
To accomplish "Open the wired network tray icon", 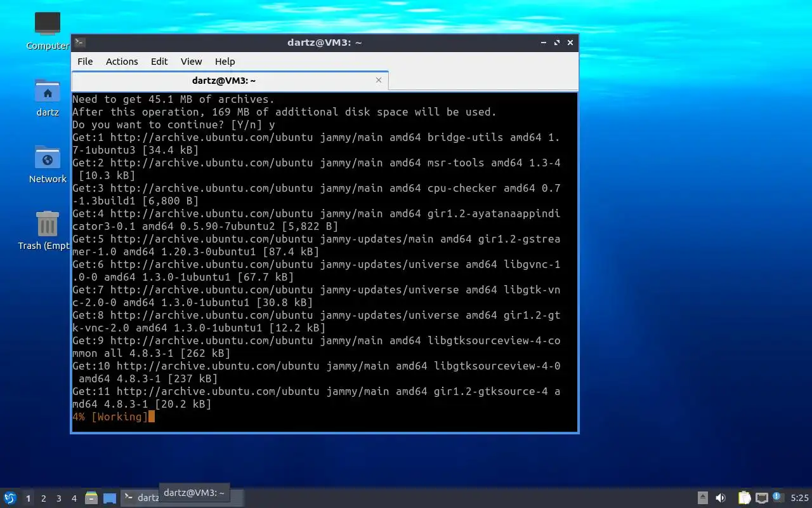I will [762, 498].
